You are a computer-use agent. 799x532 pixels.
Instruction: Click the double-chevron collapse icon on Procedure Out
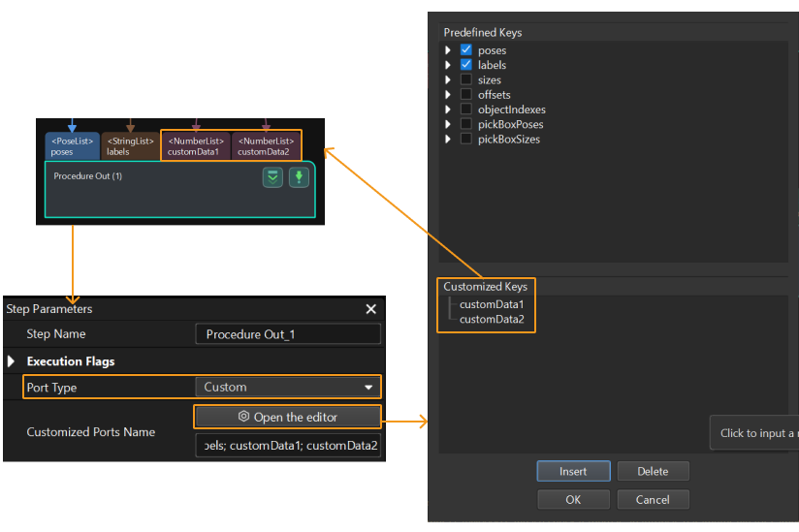[272, 177]
